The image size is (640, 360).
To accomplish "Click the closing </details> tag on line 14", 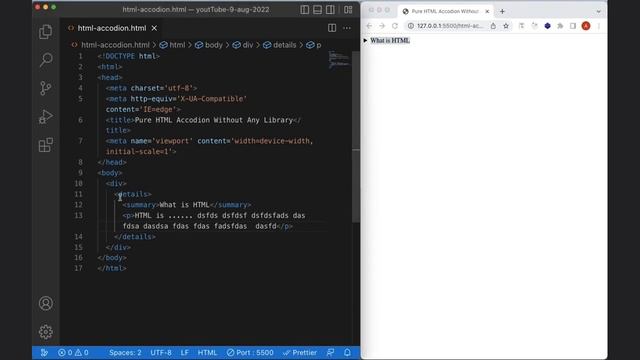I will pos(135,237).
